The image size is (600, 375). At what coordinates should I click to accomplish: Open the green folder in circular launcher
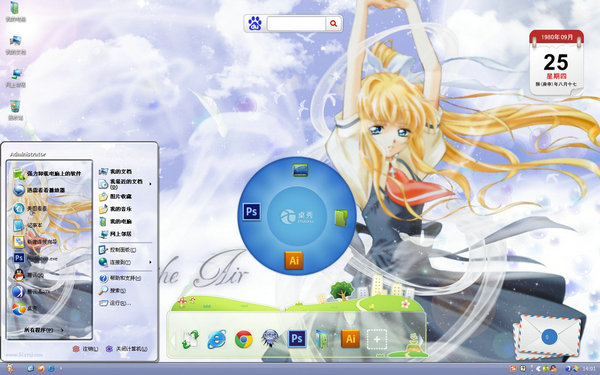point(341,218)
